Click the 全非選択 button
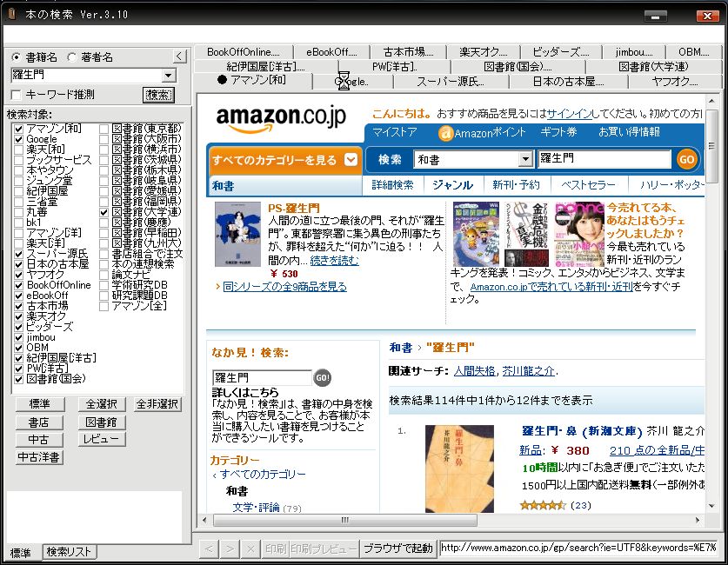Image resolution: width=728 pixels, height=565 pixels. point(157,404)
